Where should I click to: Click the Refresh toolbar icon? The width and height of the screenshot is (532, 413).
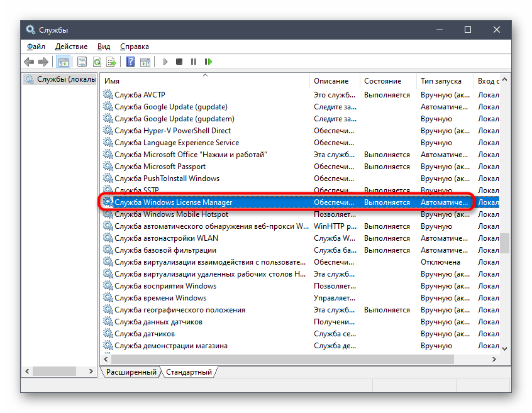point(97,62)
